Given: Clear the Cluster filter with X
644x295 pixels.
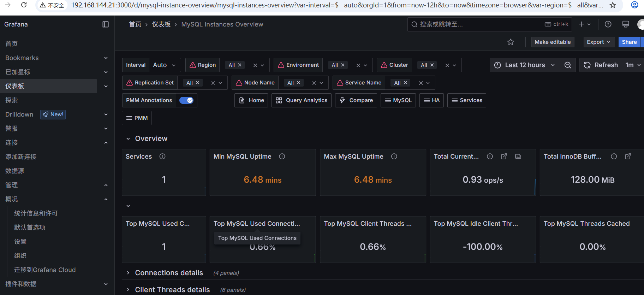Looking at the screenshot, I should [x=447, y=65].
